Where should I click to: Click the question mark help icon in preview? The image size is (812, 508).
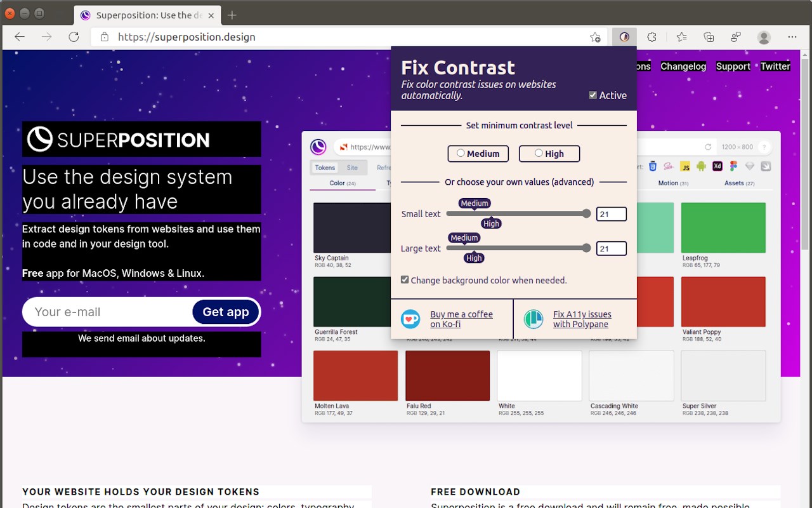[x=764, y=147]
